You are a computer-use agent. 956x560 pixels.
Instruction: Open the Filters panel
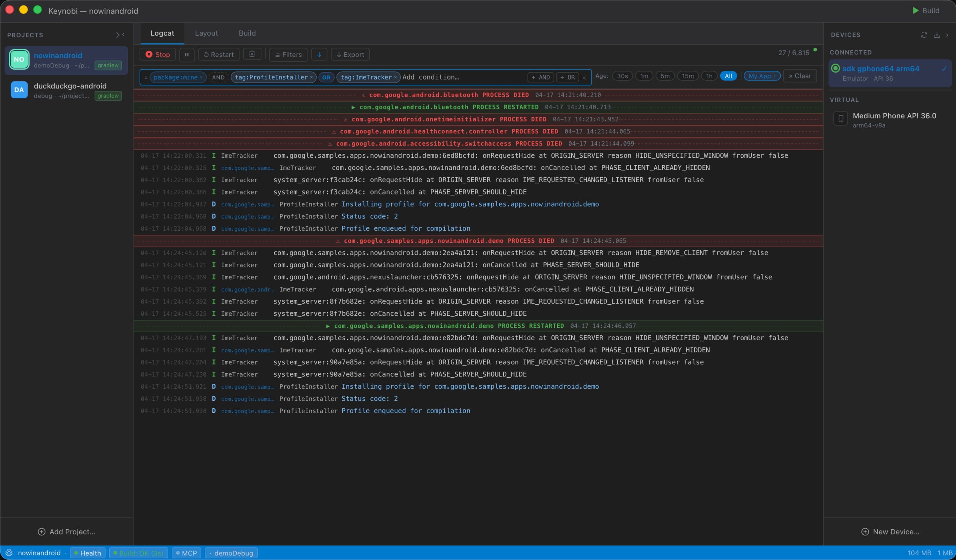tap(288, 54)
